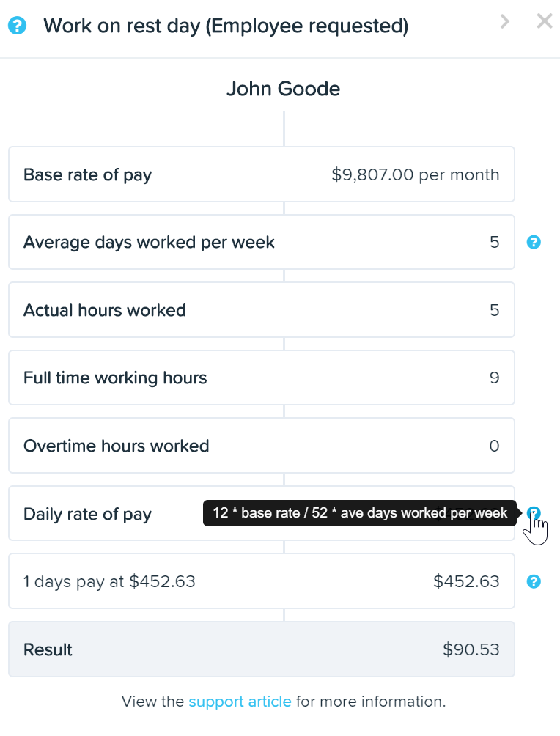The height and width of the screenshot is (736, 560).
Task: Close the Work on rest day panel
Action: point(545,21)
